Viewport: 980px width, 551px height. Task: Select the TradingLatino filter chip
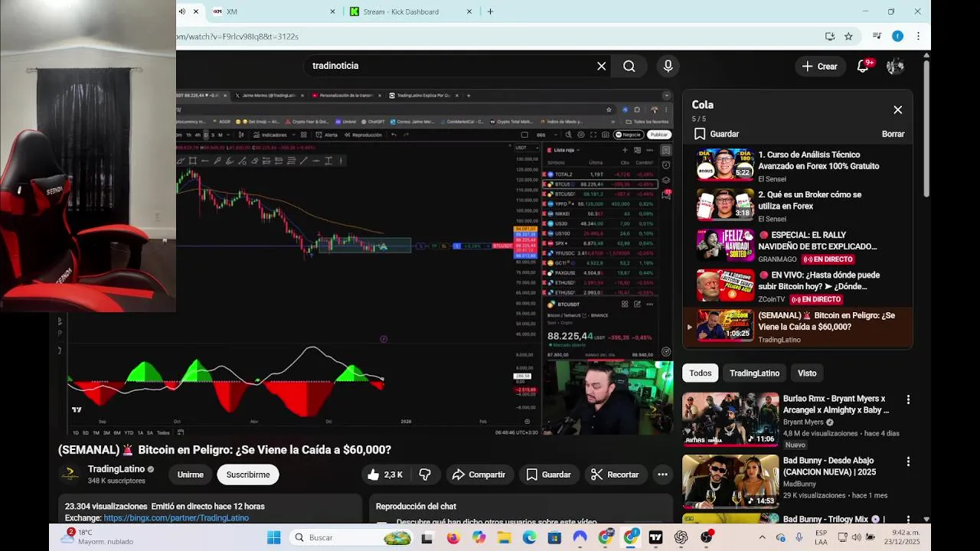pyautogui.click(x=754, y=373)
